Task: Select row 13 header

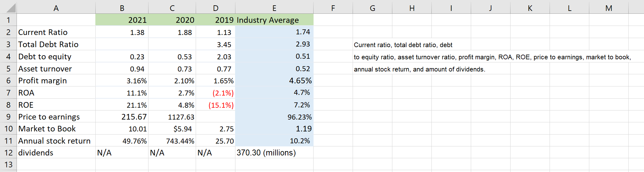Action: click(x=8, y=165)
